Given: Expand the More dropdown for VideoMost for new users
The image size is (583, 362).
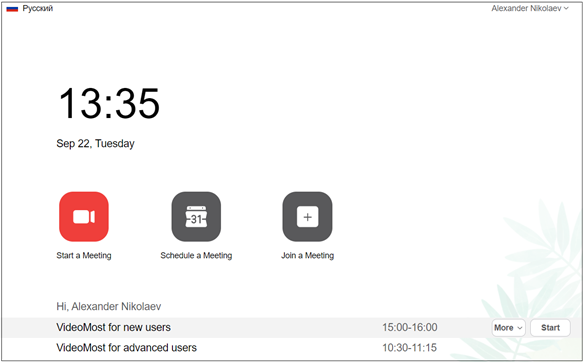Looking at the screenshot, I should coord(508,328).
